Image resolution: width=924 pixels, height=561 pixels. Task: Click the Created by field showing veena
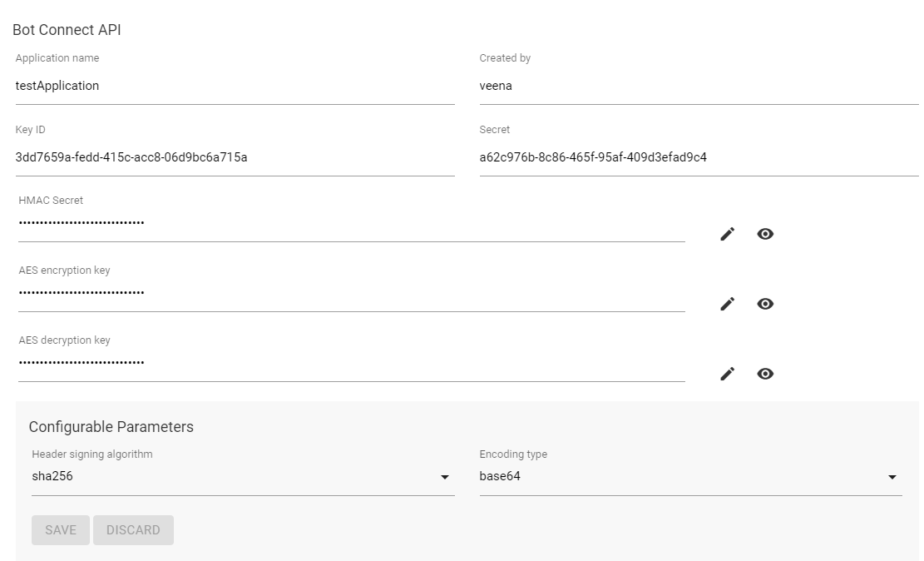click(699, 86)
